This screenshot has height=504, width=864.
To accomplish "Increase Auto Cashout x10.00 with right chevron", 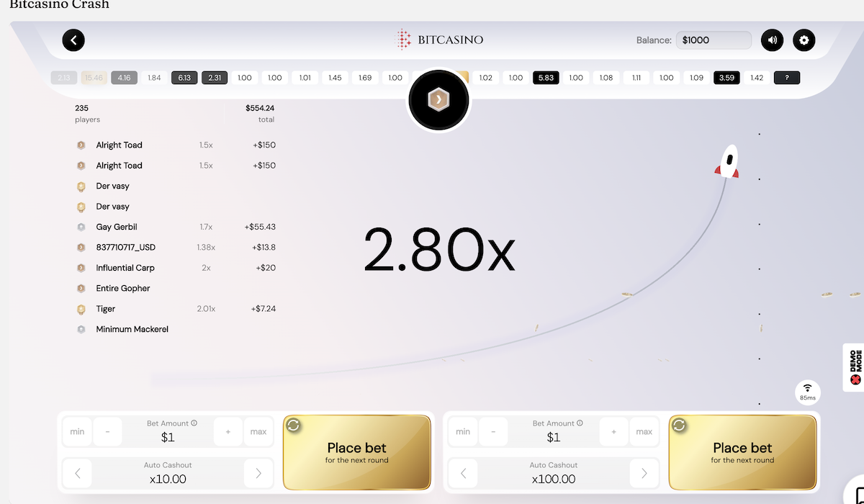I will 258,473.
